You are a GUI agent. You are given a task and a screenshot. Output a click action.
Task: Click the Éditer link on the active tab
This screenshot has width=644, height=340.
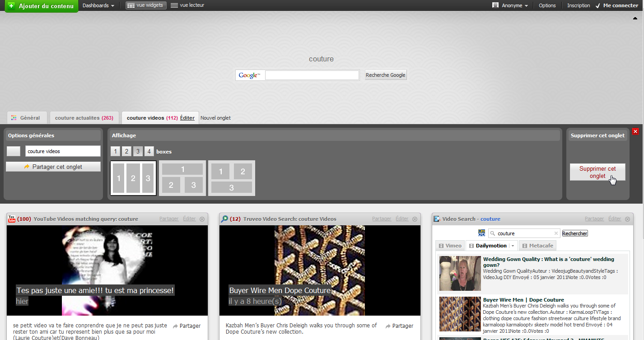(x=187, y=118)
